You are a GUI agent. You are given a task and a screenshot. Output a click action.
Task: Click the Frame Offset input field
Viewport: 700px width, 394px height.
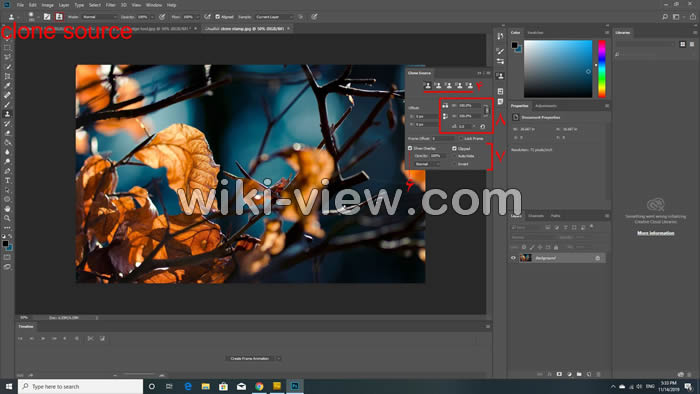pyautogui.click(x=442, y=139)
